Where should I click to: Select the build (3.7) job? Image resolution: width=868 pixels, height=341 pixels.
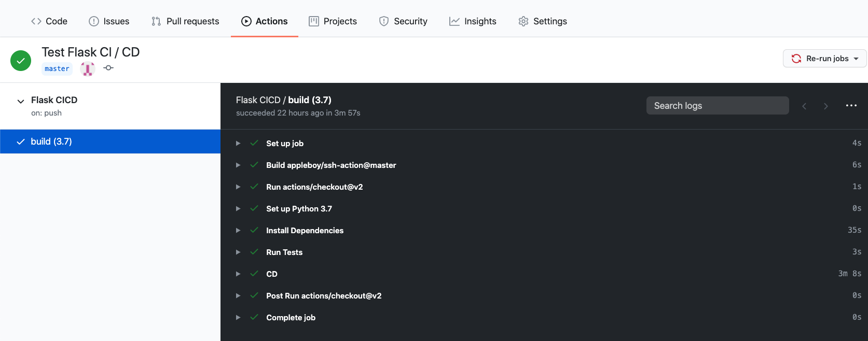[110, 141]
